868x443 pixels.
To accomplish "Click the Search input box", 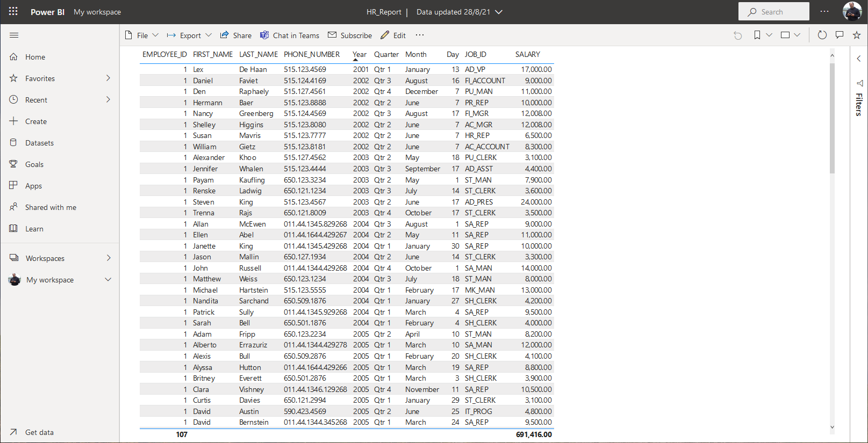I will coord(773,12).
